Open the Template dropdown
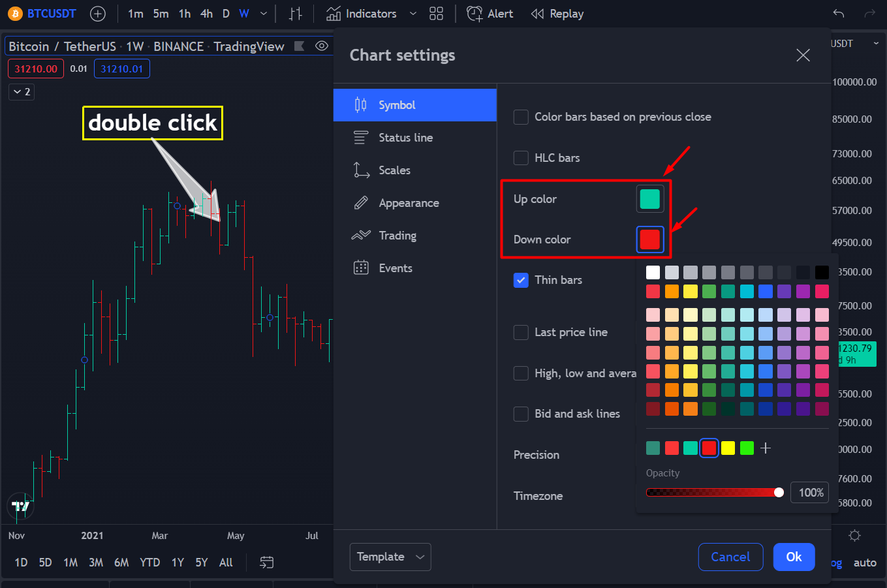The width and height of the screenshot is (887, 588). (x=390, y=557)
